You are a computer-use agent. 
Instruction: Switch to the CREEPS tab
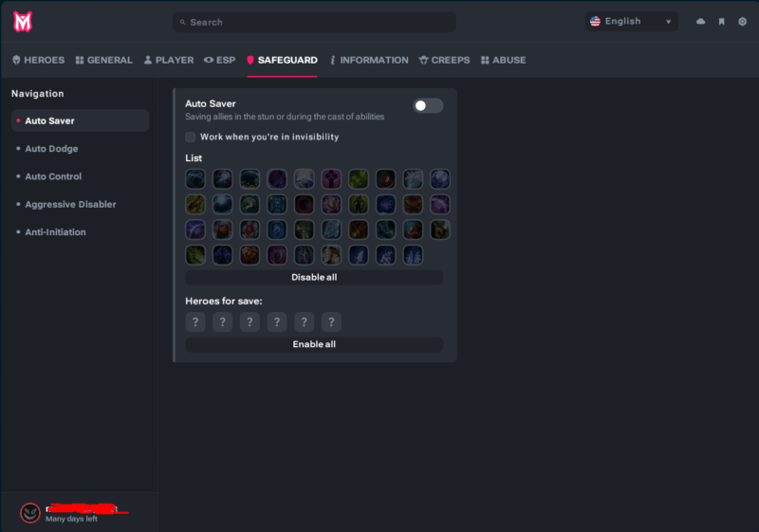(444, 60)
